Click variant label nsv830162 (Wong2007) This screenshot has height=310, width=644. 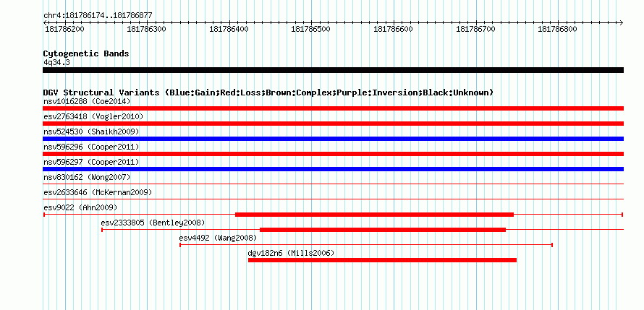tap(87, 177)
